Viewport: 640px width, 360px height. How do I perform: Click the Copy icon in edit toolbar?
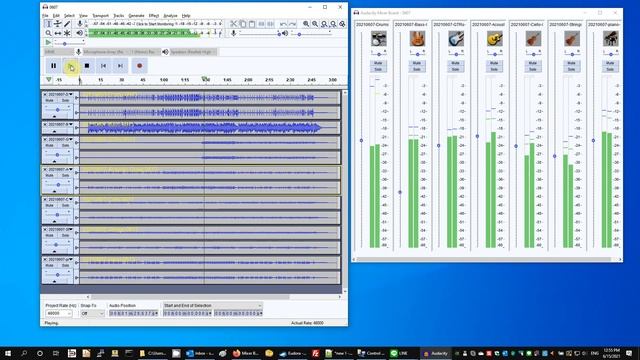coord(242,24)
